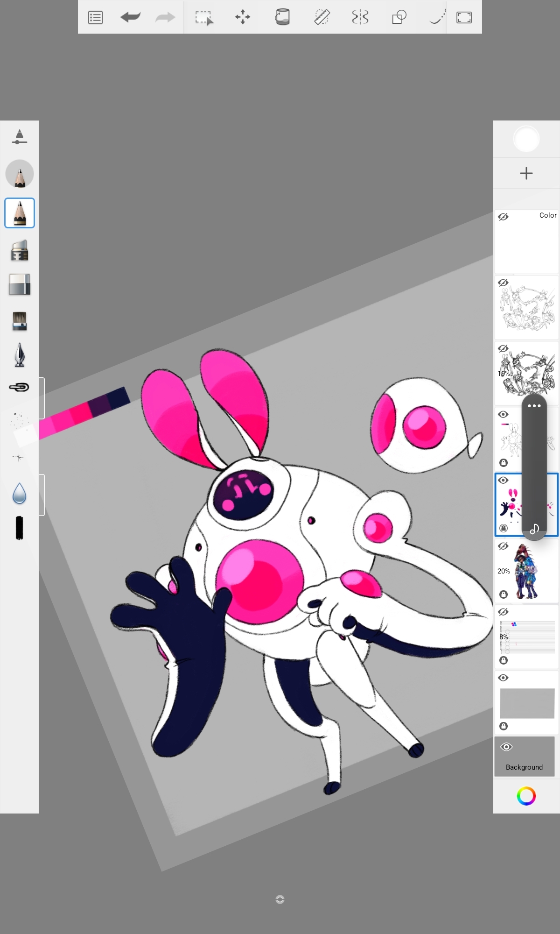560x934 pixels.
Task: Choose the solid black marker brush
Action: point(19,528)
